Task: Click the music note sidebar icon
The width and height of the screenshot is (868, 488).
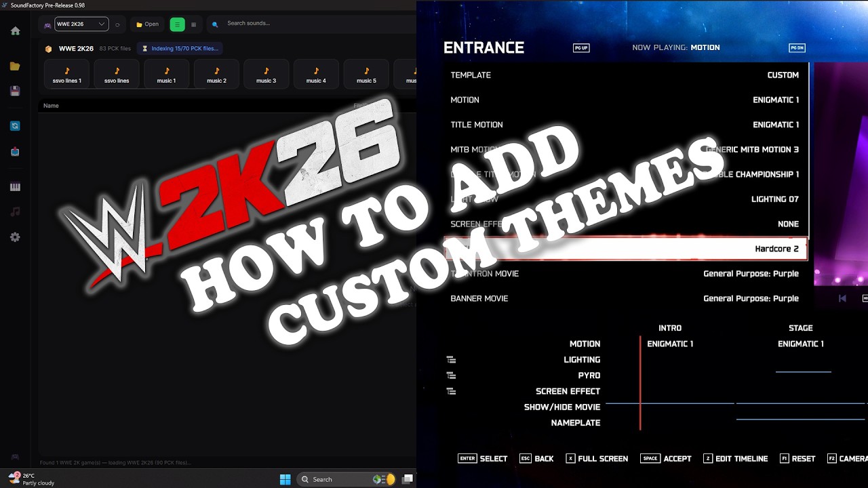Action: (15, 211)
